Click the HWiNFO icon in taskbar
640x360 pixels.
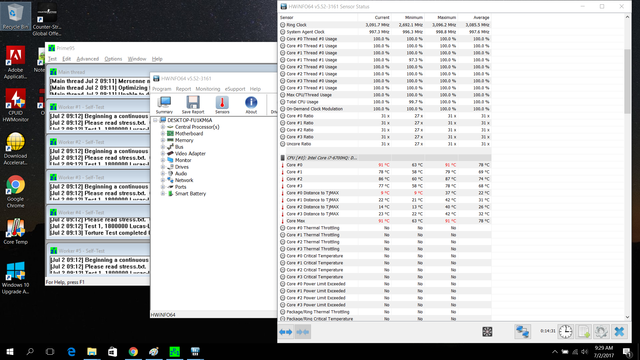[x=195, y=351]
